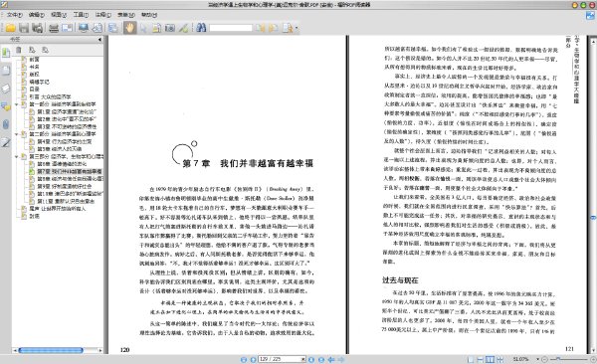Screen dimensions: 597x364
Task: Switch to the Pages thumbnails sidebar icon
Action: point(6,71)
